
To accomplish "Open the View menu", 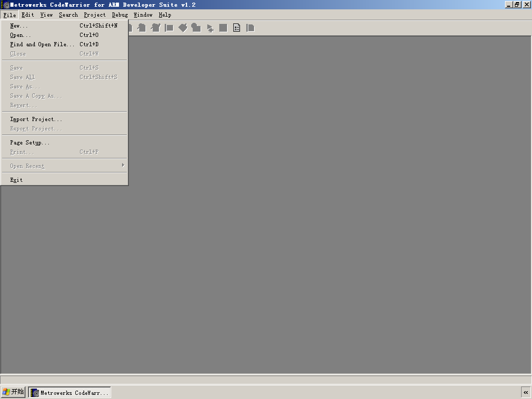I will (x=46, y=15).
